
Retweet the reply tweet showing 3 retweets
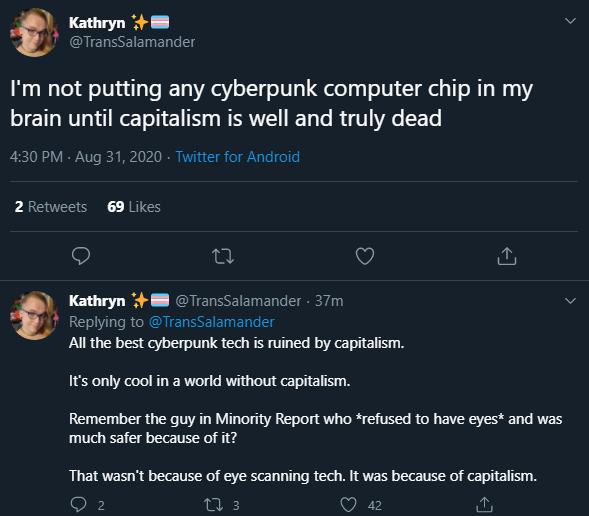pos(213,505)
